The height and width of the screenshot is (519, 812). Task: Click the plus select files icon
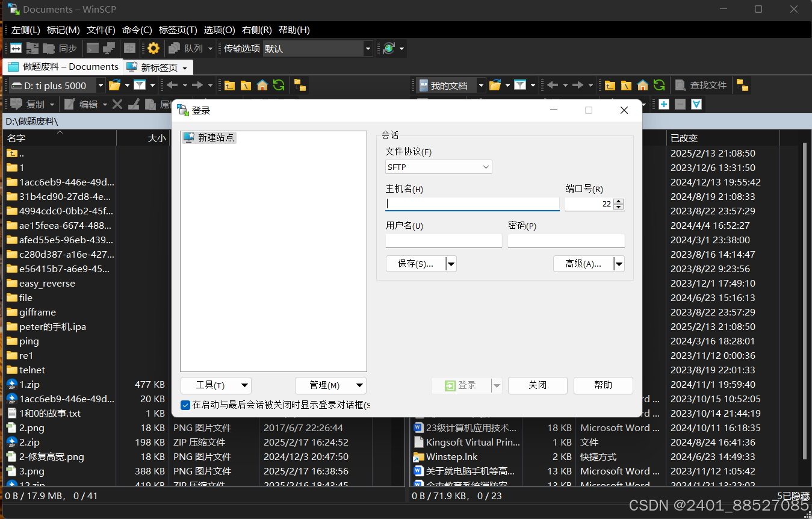[x=664, y=104]
